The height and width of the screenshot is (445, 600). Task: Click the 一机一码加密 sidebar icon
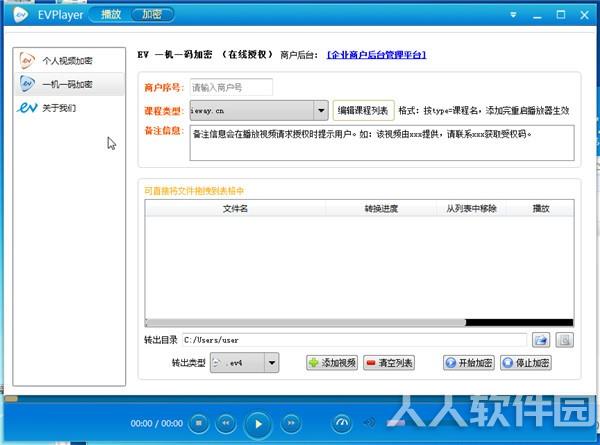pyautogui.click(x=27, y=84)
